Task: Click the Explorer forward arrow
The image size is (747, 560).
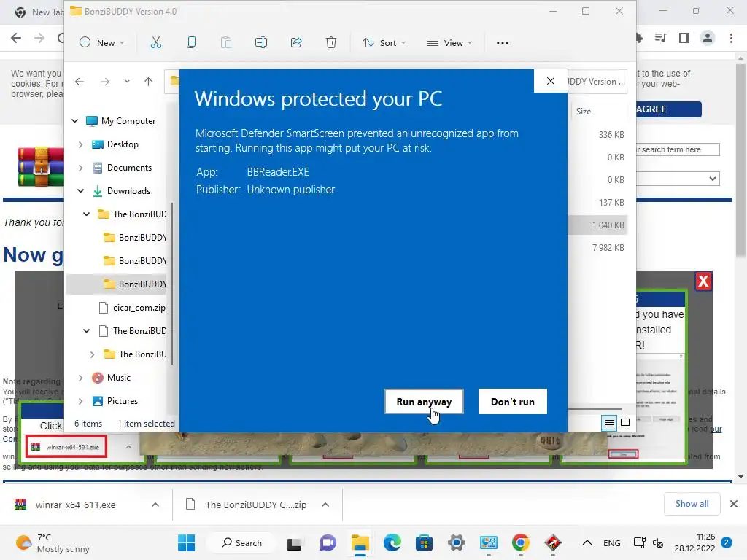Action: pyautogui.click(x=105, y=82)
